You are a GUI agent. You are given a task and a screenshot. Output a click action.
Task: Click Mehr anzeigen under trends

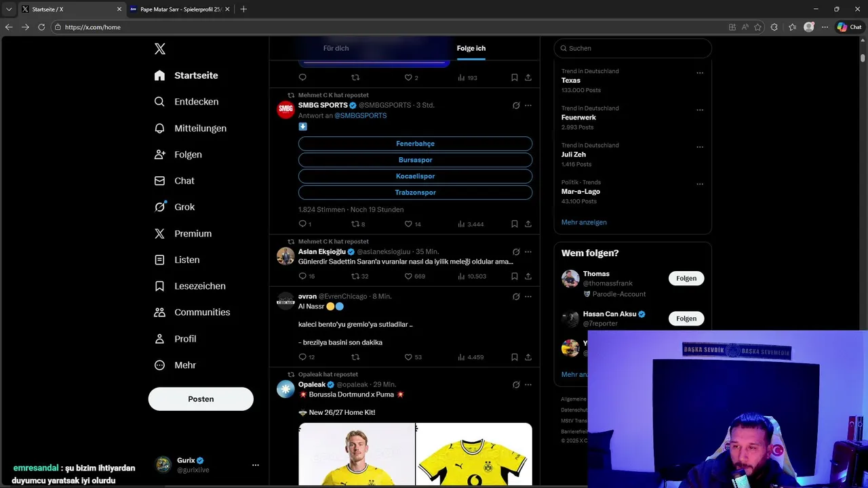[x=584, y=222]
